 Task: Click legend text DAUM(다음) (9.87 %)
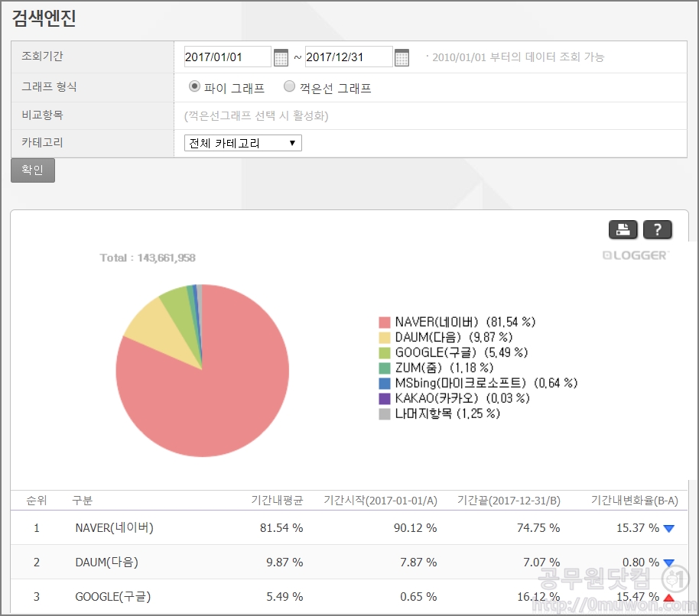454,337
